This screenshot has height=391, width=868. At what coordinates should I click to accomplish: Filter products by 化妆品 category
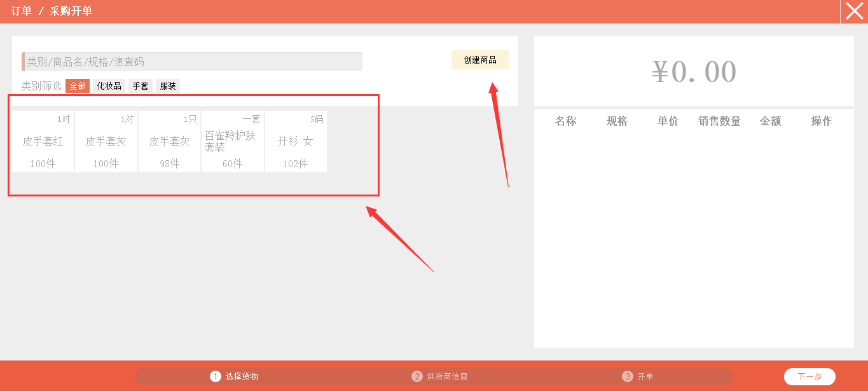point(109,86)
